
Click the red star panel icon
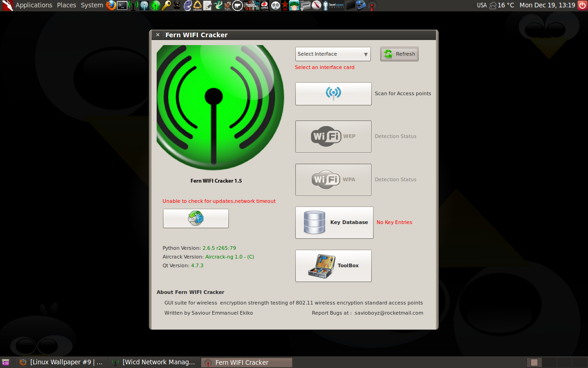point(285,5)
